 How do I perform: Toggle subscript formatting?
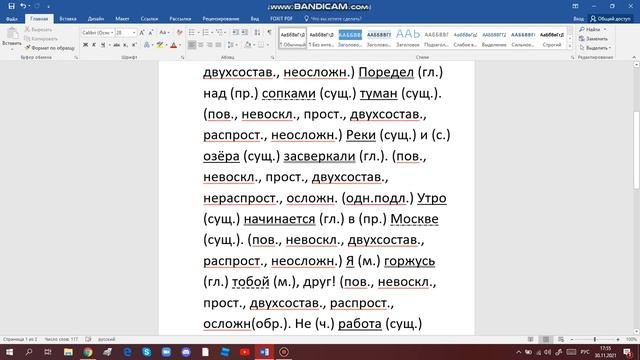[x=125, y=45]
